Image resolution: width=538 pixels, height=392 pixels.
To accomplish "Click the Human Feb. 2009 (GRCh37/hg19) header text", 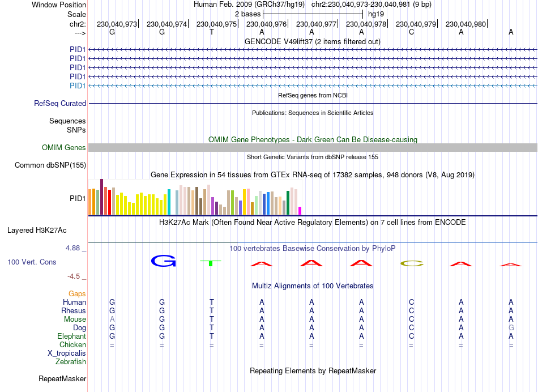I will click(x=249, y=5).
